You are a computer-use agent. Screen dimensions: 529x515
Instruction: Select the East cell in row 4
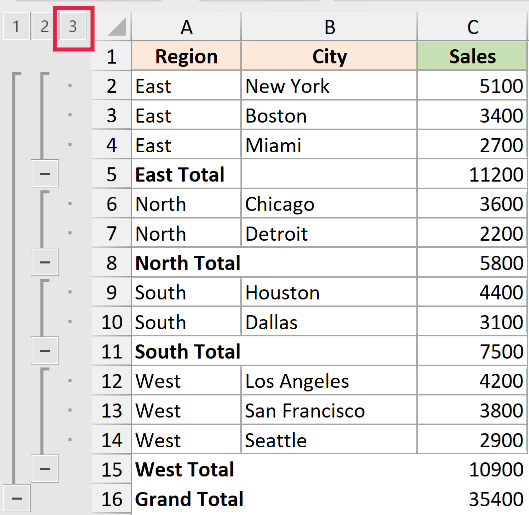tap(186, 145)
